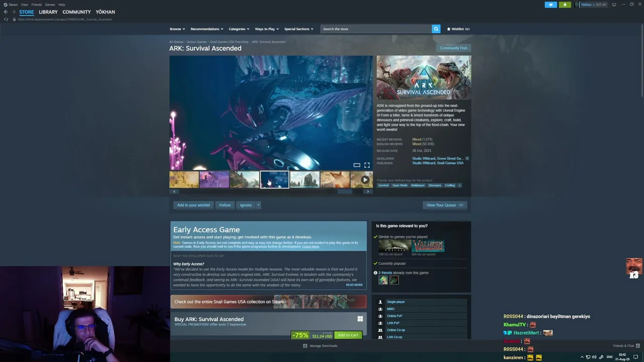Select the Open World tag
Screen dimensions: 644x362
click(400, 186)
